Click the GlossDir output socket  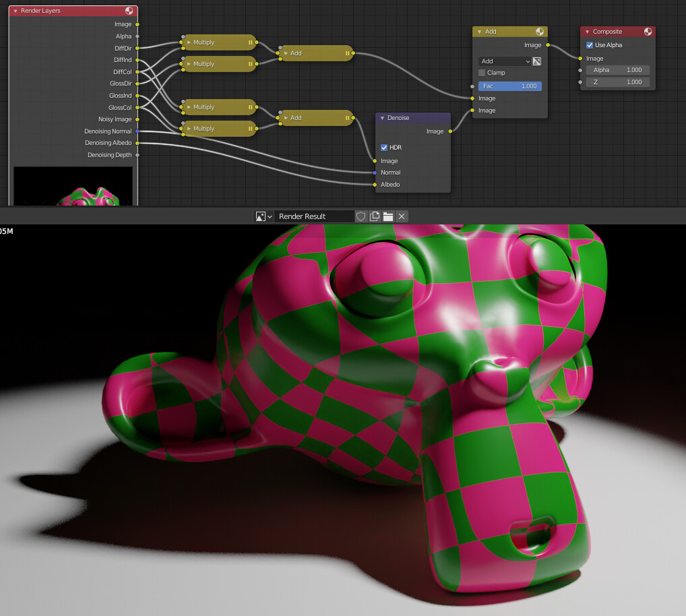(137, 84)
